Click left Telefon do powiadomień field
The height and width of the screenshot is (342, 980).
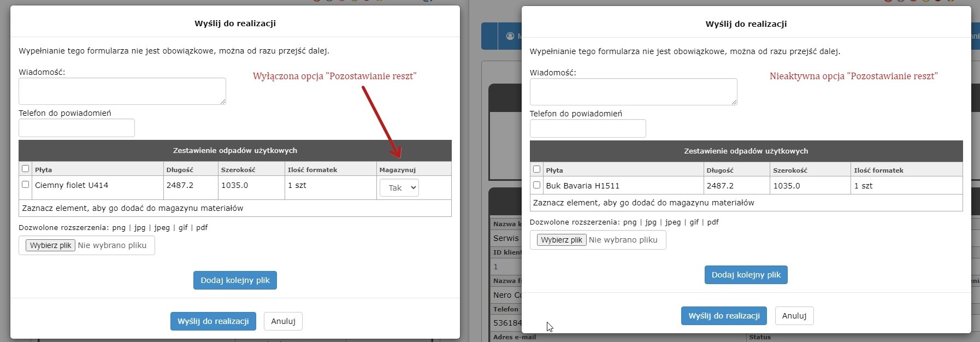[76, 128]
